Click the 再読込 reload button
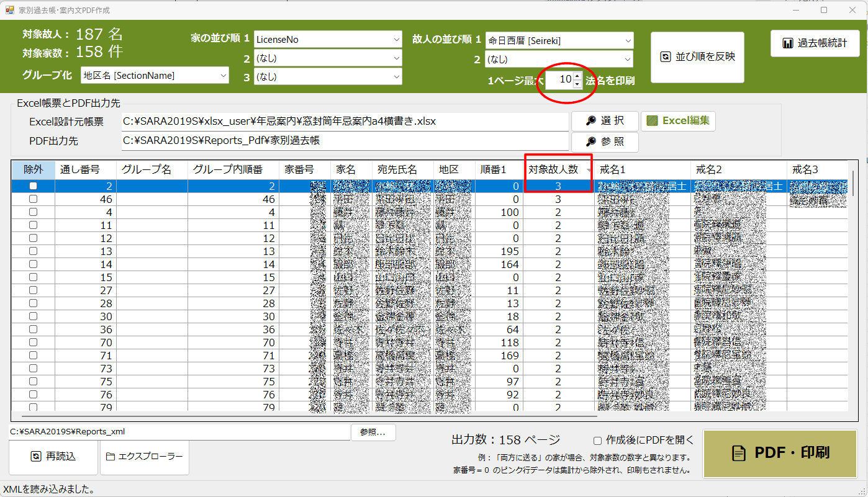Screen dimensions: 868x497 53,457
